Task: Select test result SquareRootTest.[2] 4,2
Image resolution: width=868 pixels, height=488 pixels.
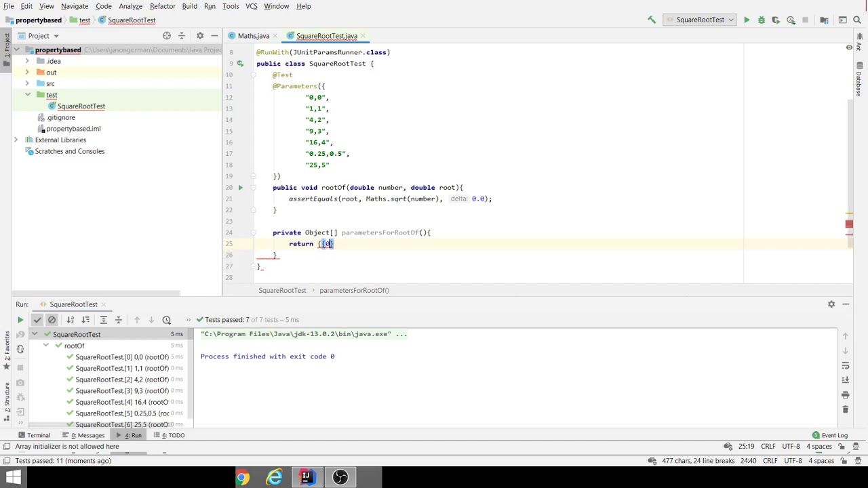Action: 122,380
